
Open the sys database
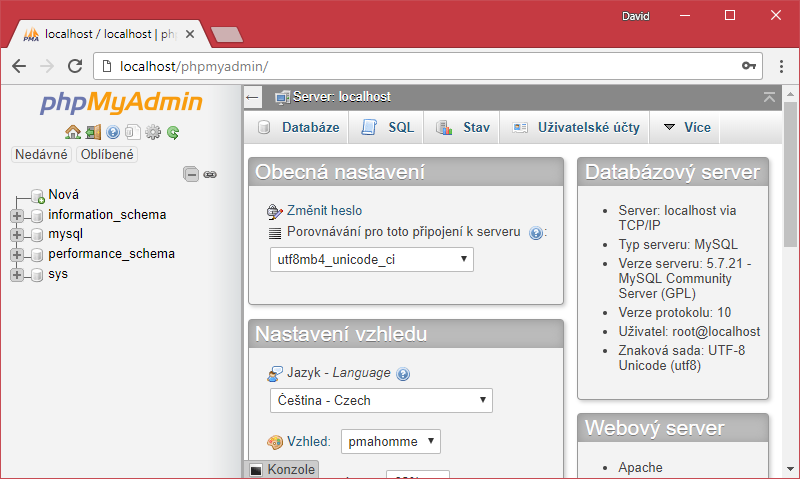pyautogui.click(x=58, y=274)
